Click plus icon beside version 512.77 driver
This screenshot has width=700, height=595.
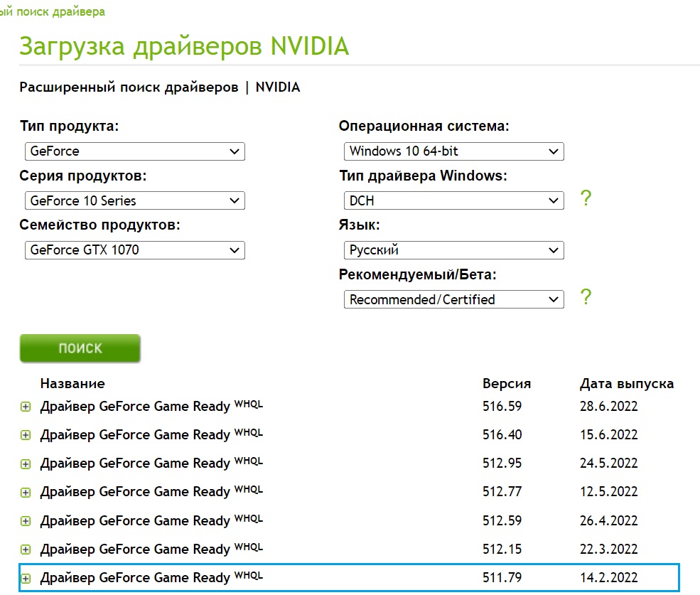click(x=26, y=493)
